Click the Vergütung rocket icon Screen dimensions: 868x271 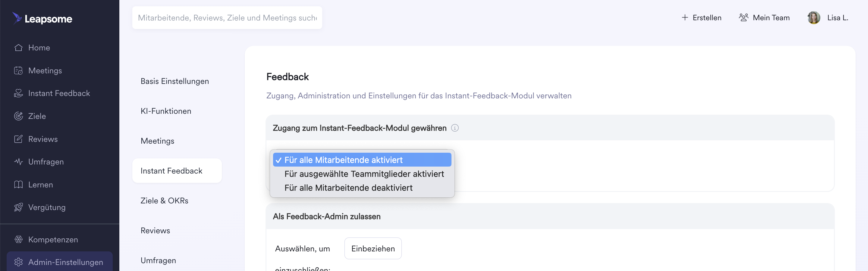point(18,207)
